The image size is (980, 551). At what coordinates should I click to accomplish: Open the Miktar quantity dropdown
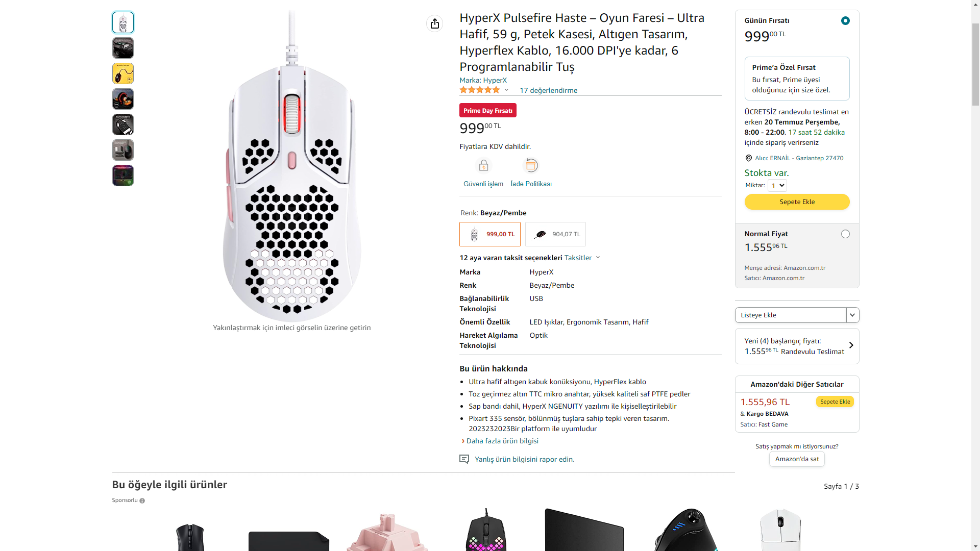(777, 185)
